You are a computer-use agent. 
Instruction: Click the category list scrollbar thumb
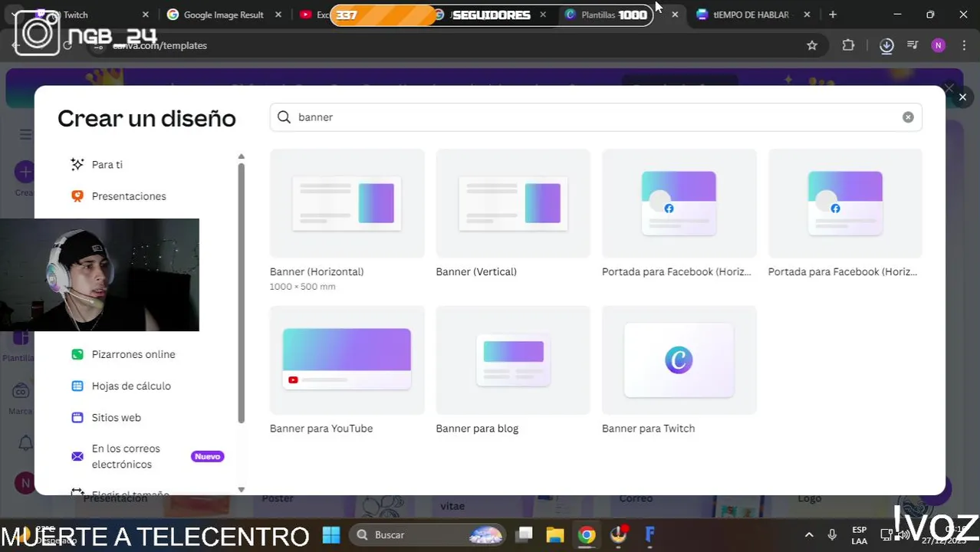[242, 292]
